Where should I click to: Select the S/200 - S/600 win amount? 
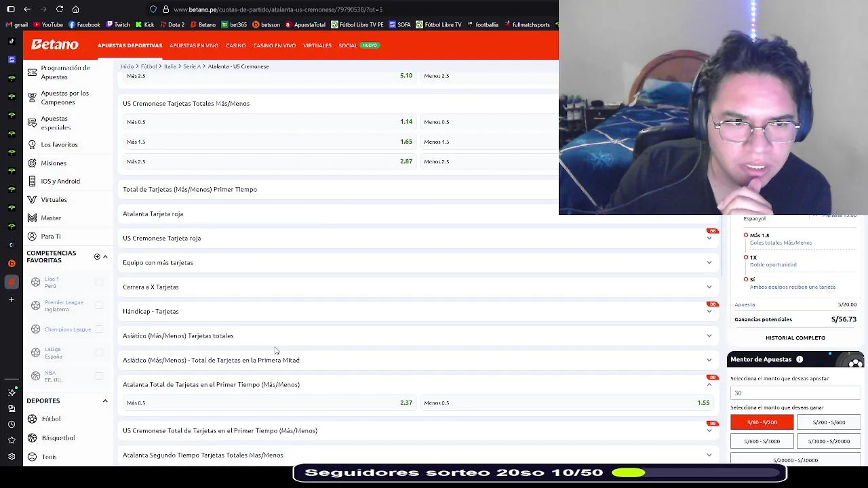pyautogui.click(x=829, y=422)
